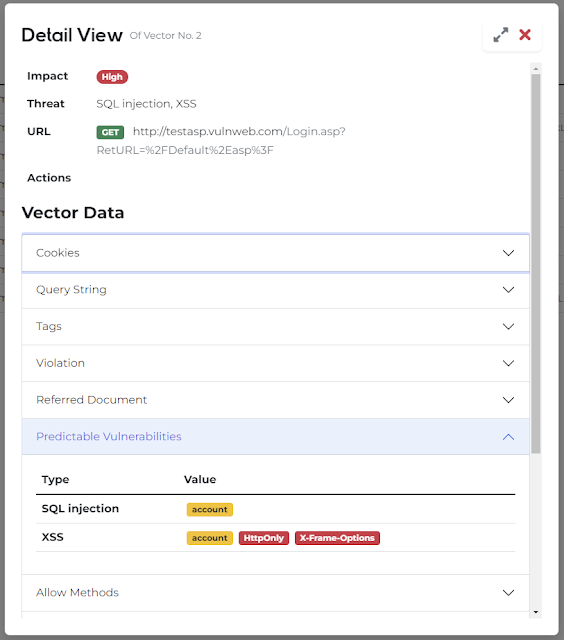Select the 'SQL injection, XSS' threat text
The height and width of the screenshot is (640, 564).
tap(147, 104)
